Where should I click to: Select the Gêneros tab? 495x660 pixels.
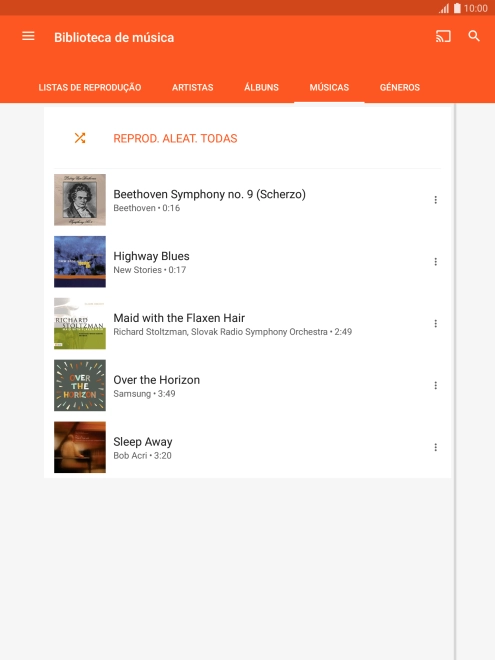tap(399, 88)
